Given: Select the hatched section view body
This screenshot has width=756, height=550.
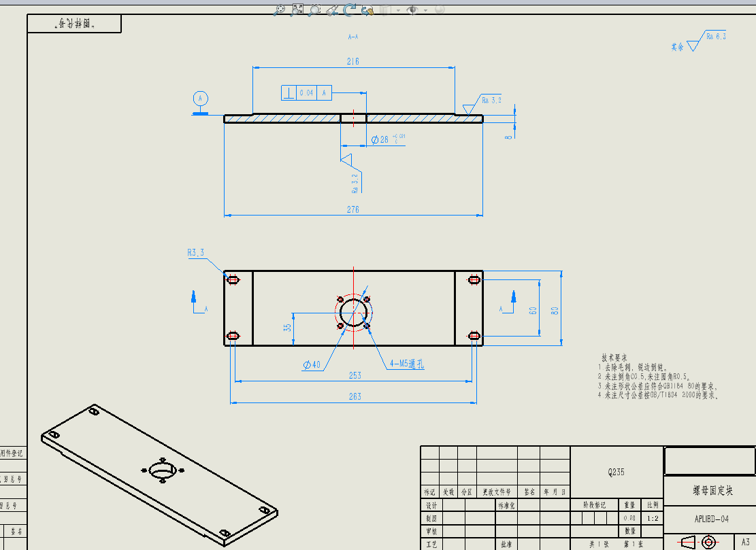Looking at the screenshot, I should tap(353, 118).
